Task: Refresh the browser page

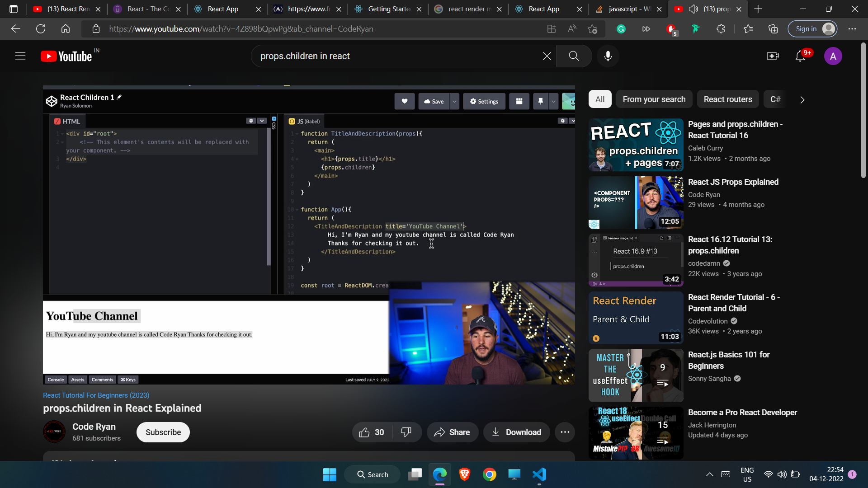Action: (x=41, y=29)
